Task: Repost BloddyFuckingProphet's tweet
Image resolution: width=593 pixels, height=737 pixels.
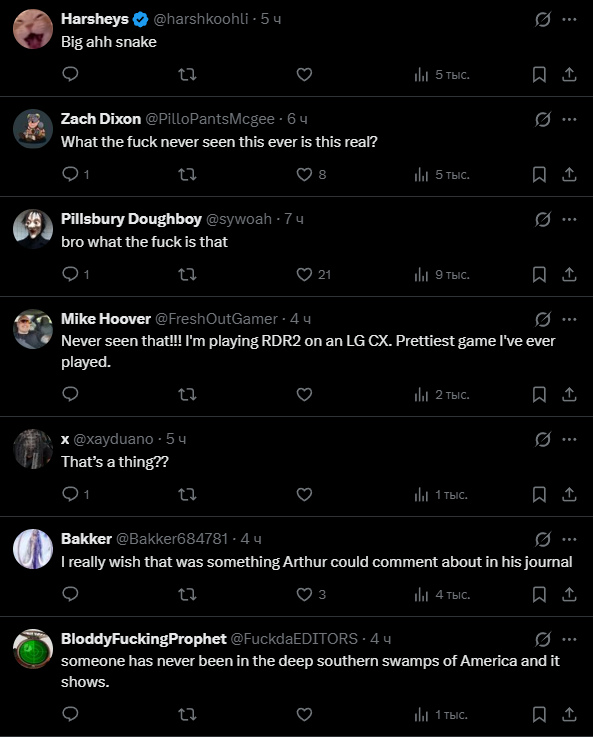Action: (187, 714)
